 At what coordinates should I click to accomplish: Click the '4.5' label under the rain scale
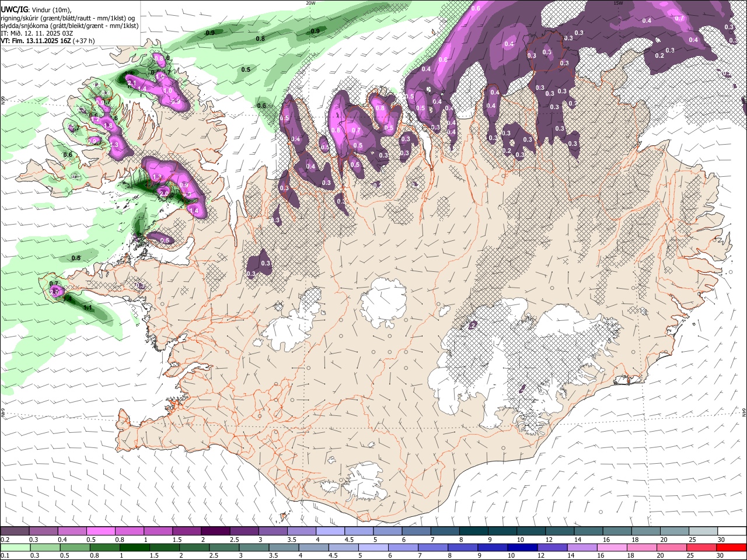(333, 556)
